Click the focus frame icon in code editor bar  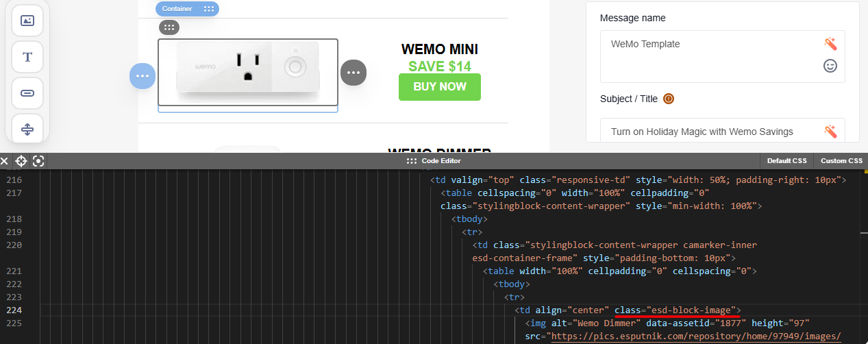click(38, 161)
